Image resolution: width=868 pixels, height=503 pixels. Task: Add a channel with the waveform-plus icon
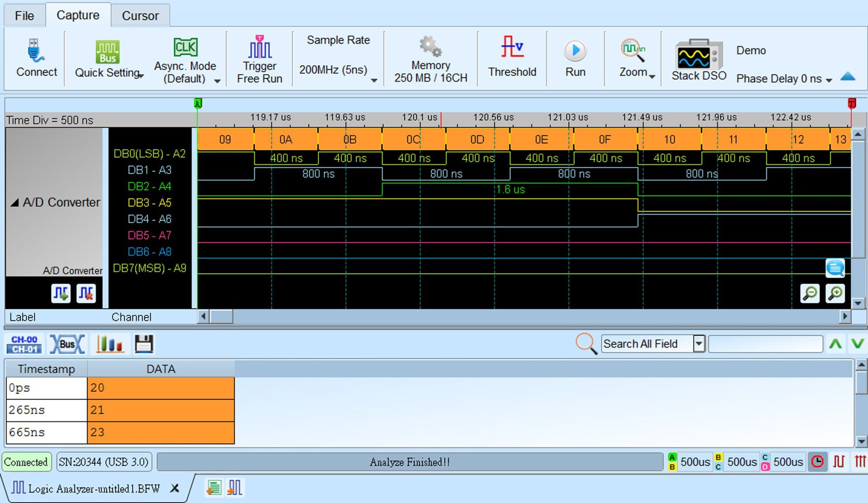(x=61, y=293)
